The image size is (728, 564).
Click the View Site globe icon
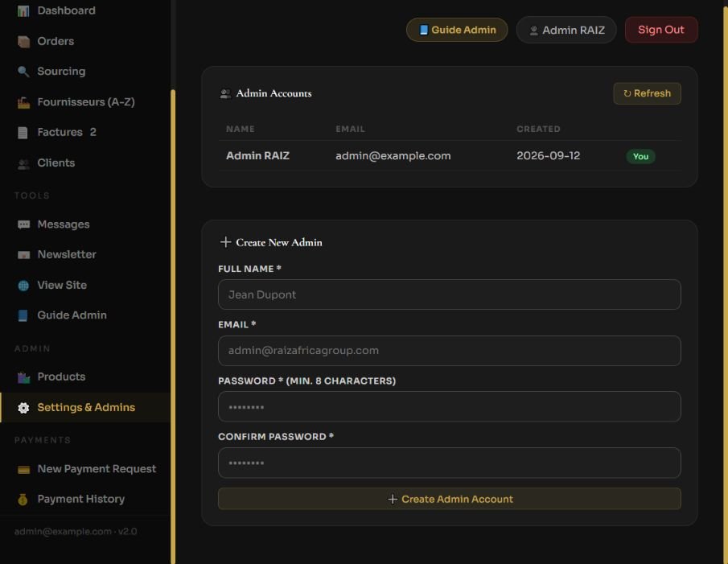point(23,286)
